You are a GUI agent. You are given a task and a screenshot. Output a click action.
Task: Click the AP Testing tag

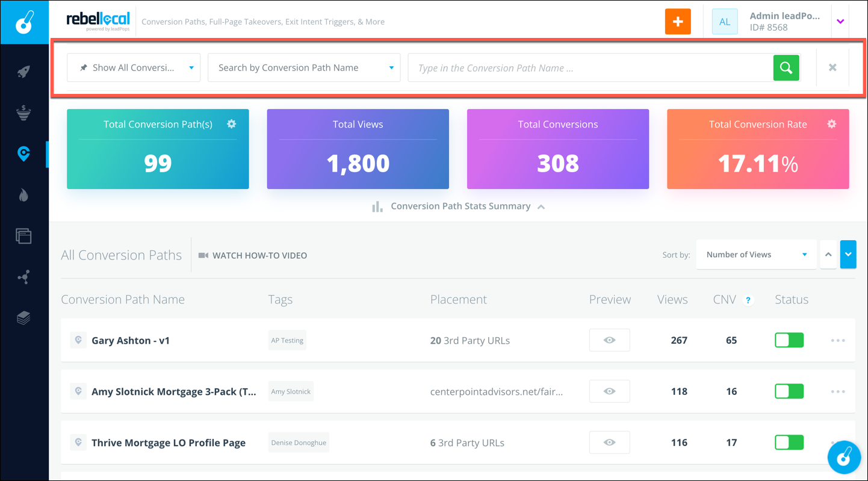[287, 340]
